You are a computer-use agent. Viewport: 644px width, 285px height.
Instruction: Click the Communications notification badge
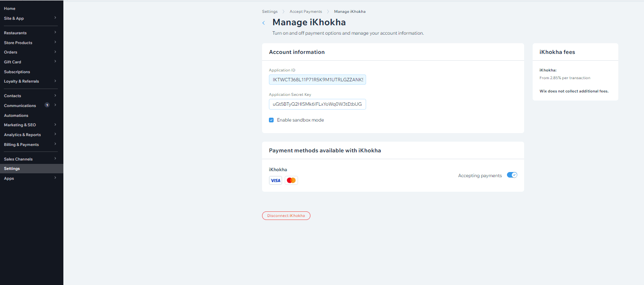pos(47,105)
